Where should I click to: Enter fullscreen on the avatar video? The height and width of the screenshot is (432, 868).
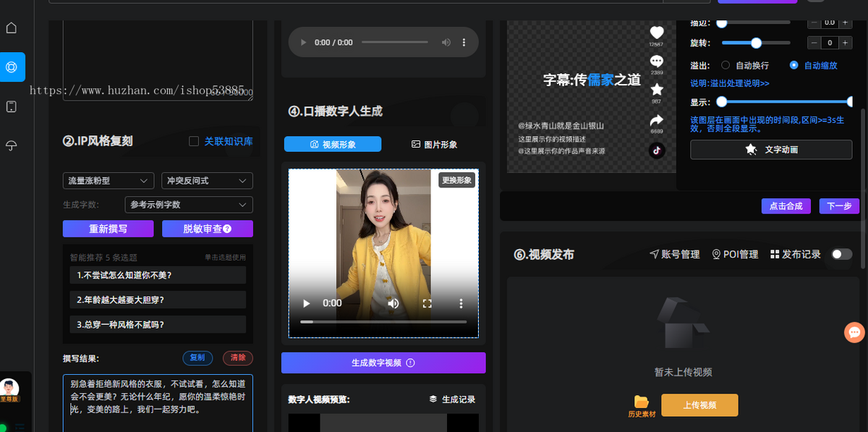click(x=427, y=303)
